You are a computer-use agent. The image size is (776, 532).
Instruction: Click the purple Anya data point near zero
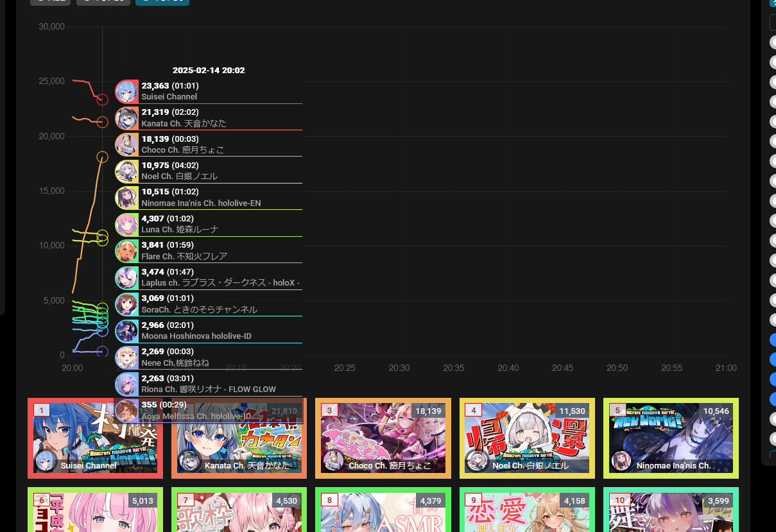[102, 352]
